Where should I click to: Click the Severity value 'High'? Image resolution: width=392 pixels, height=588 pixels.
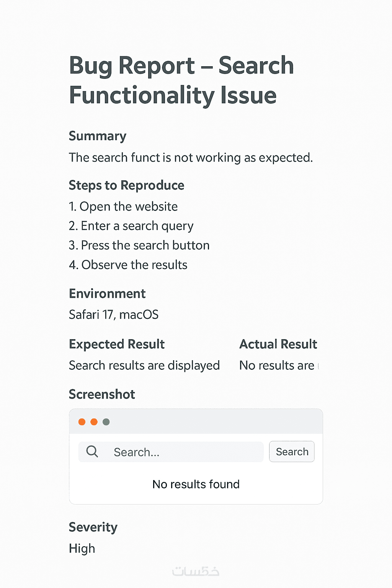82,549
